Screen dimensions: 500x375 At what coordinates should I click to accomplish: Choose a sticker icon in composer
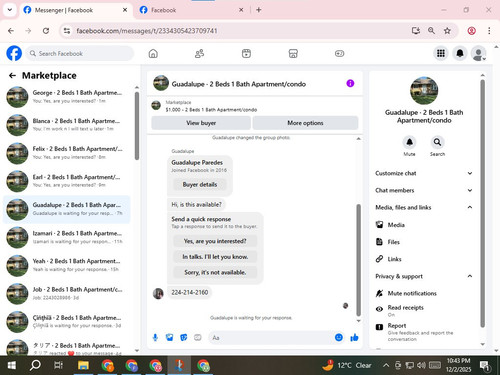click(184, 338)
